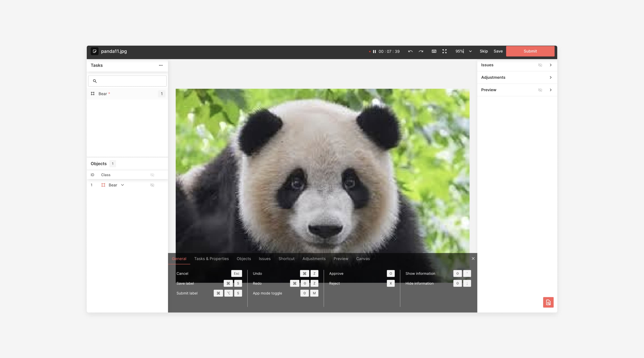Expand the Issues panel

[551, 65]
